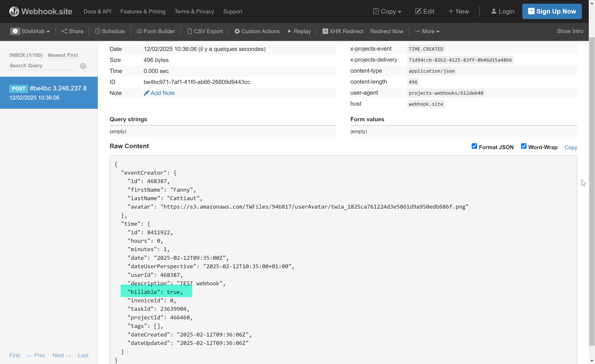Open the Schedule option
The image size is (595, 364).
click(110, 31)
